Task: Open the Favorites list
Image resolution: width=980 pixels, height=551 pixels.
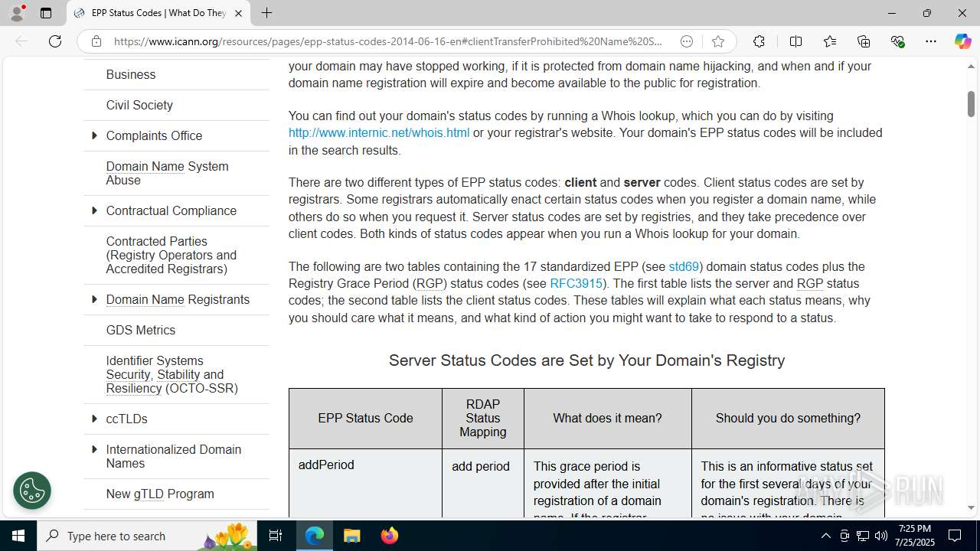Action: click(830, 41)
